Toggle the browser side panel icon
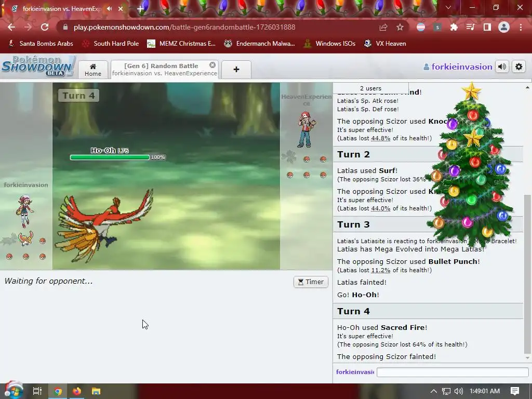Viewport: 532px width, 399px height. point(487,27)
